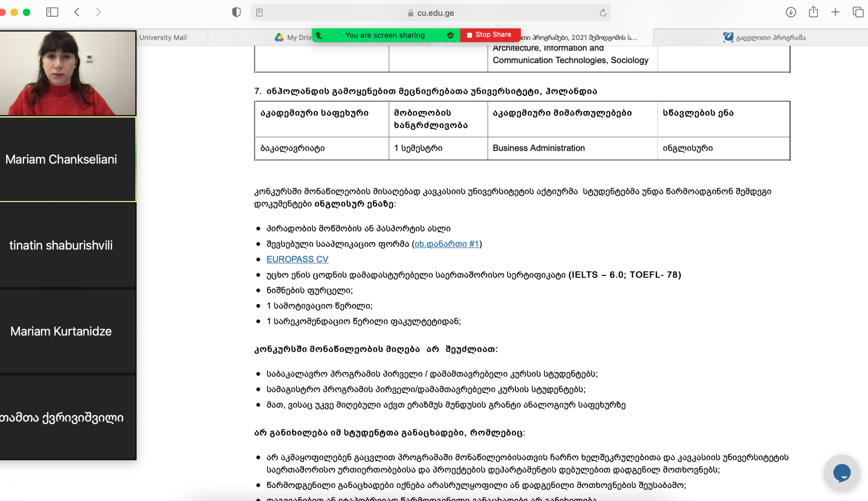The image size is (868, 501).
Task: Show downloads with the download icon
Action: 791,12
